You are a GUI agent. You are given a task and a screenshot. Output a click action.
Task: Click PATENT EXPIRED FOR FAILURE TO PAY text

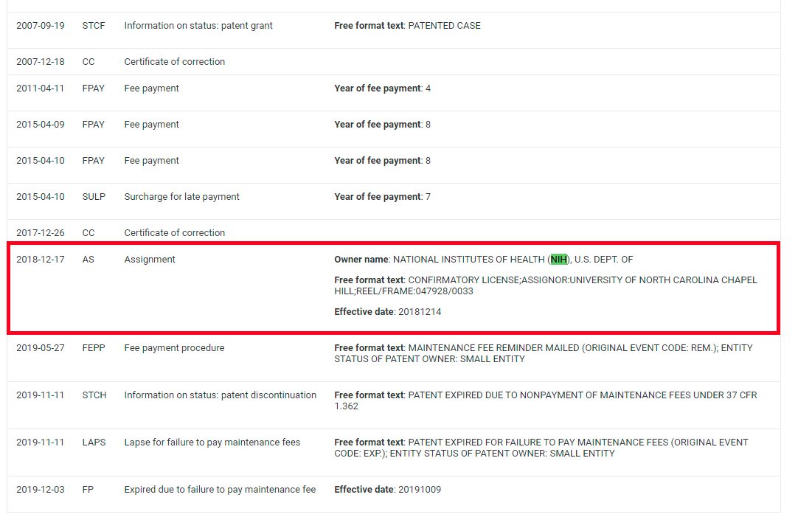click(x=541, y=448)
